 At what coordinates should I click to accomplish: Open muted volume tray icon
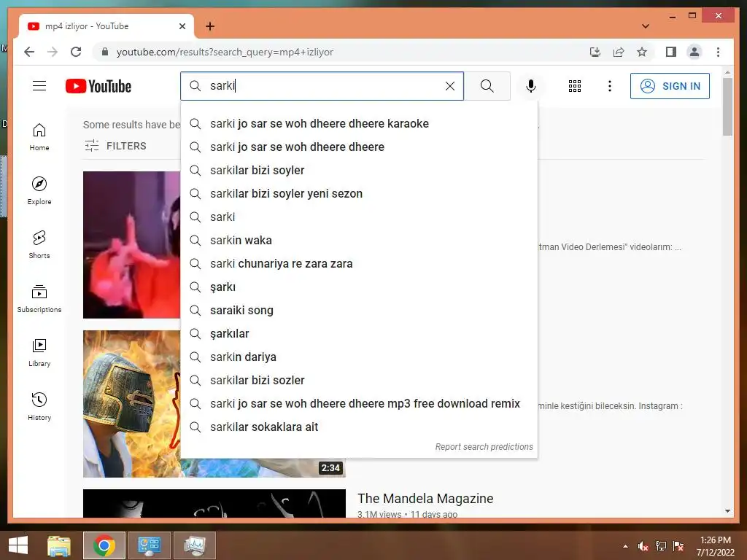(x=643, y=546)
